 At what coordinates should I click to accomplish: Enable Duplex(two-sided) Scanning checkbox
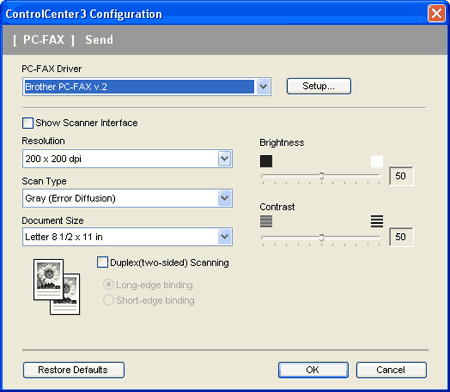[x=102, y=262]
